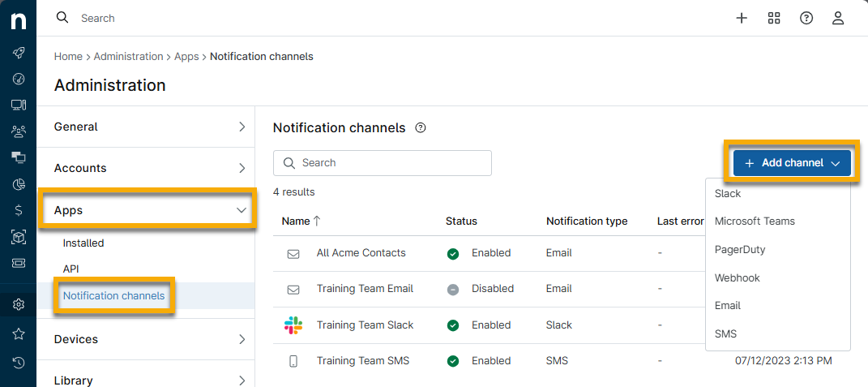Click the Administration breadcrumb link
Image resolution: width=868 pixels, height=387 pixels.
tap(128, 56)
